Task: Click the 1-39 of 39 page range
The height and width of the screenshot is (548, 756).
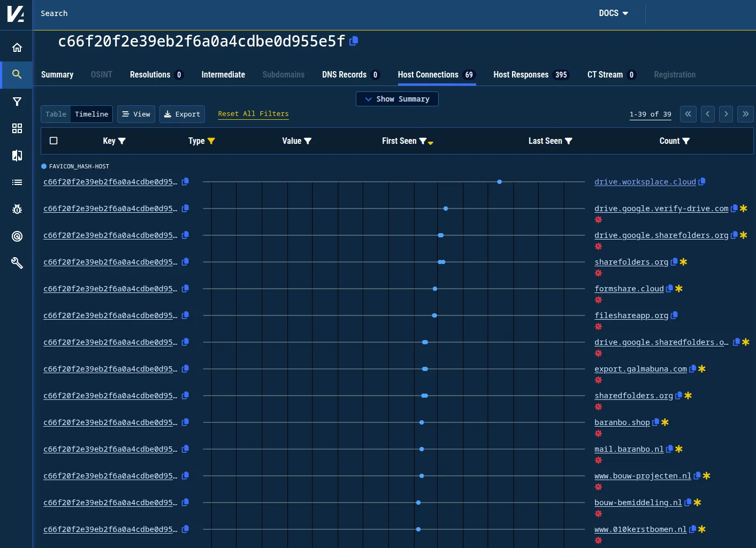Action: [x=650, y=114]
